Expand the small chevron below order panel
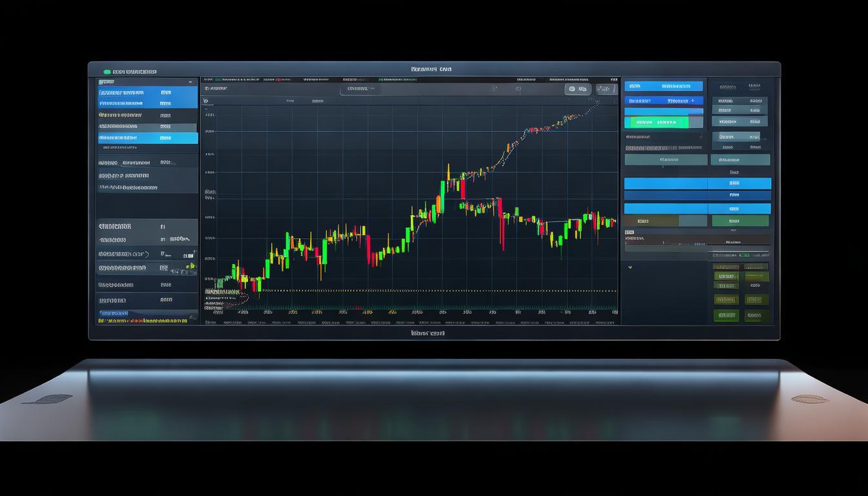868x496 pixels. click(x=630, y=266)
